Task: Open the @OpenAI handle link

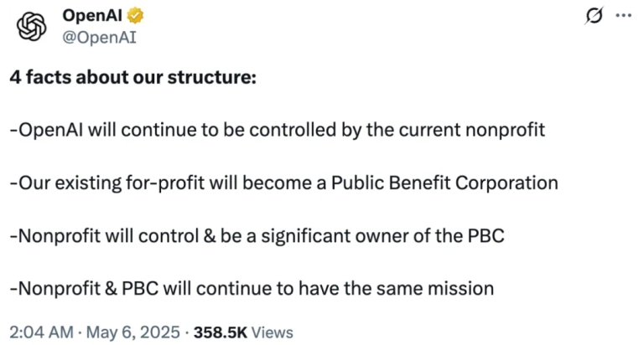Action: (99, 38)
